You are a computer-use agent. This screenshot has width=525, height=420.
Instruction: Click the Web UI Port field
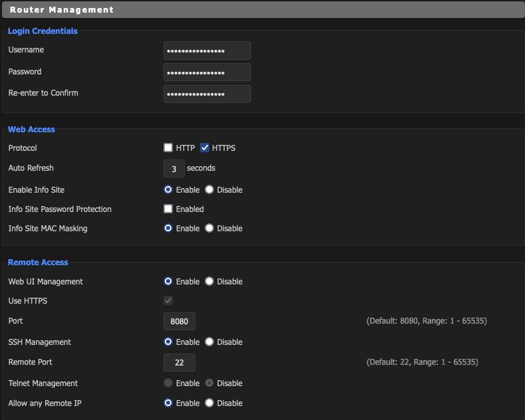(x=179, y=322)
